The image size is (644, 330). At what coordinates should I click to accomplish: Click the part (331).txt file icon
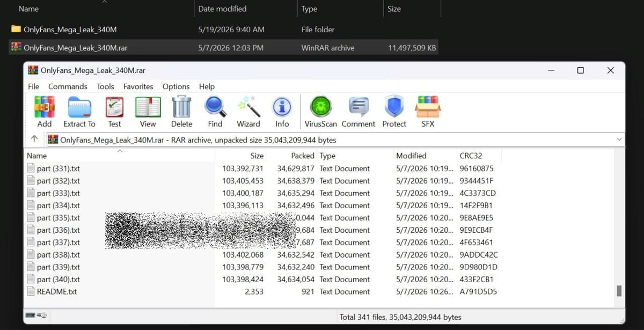(x=31, y=168)
